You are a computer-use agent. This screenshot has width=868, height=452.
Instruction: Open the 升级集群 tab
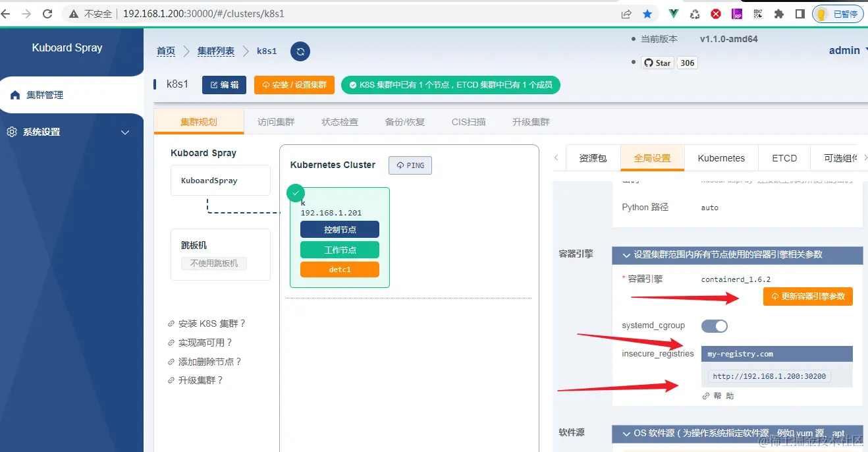(531, 122)
